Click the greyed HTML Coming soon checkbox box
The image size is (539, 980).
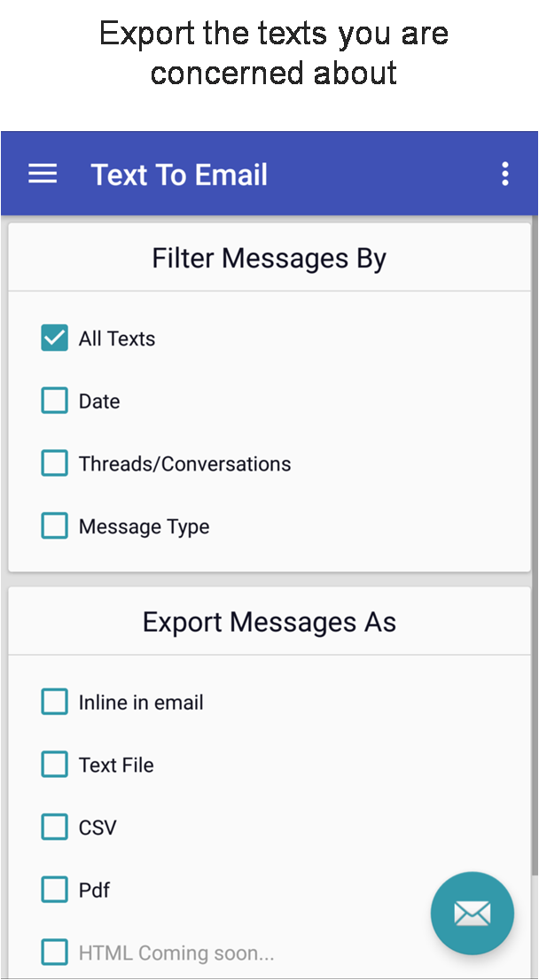click(54, 953)
